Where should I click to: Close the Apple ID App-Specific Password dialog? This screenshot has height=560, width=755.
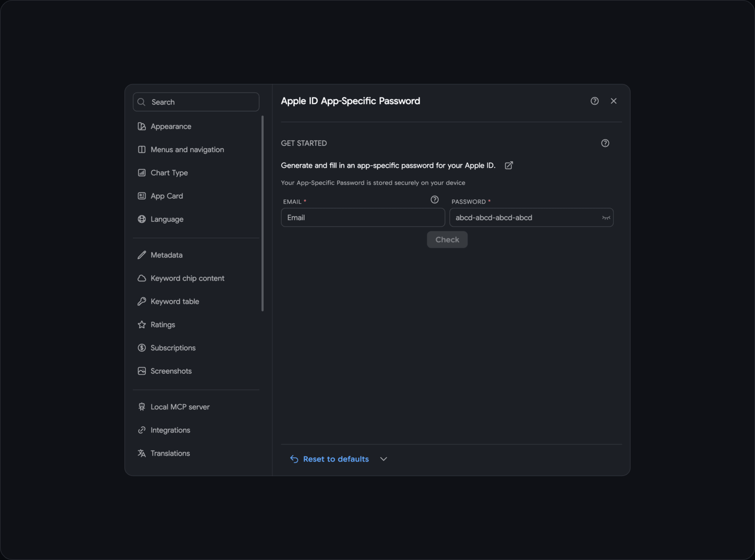point(613,101)
